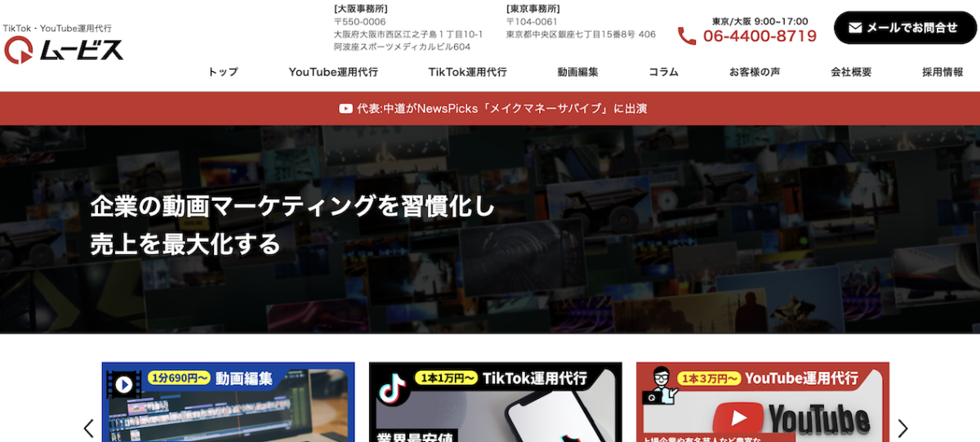
Task: Click the TikTok logo on middle card
Action: click(393, 389)
